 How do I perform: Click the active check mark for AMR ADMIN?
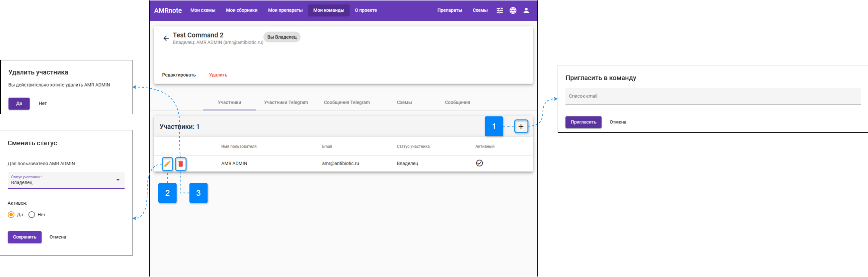(x=479, y=163)
